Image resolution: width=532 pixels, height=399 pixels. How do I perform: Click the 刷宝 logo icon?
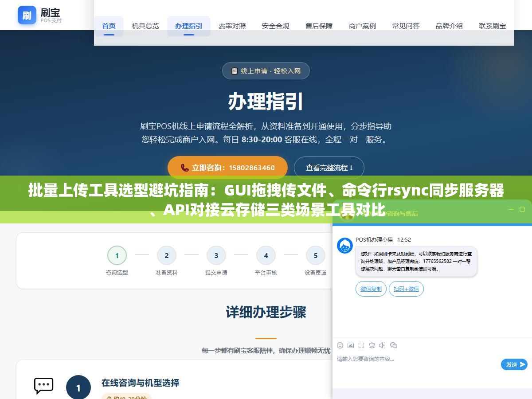pos(27,15)
